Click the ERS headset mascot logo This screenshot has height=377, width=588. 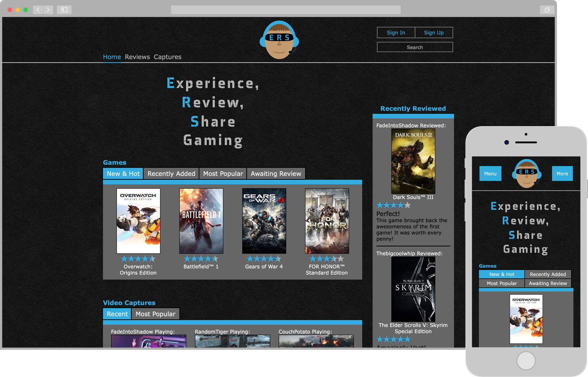(279, 40)
